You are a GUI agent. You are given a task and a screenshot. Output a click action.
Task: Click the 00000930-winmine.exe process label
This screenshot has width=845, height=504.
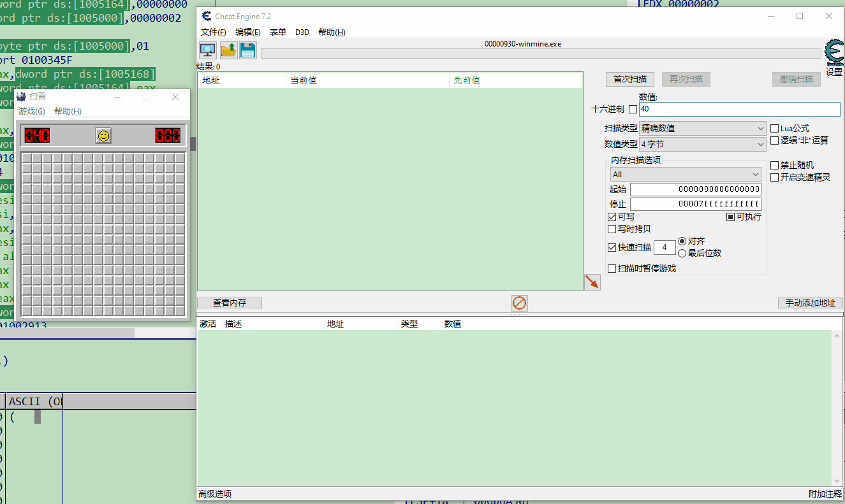[523, 44]
